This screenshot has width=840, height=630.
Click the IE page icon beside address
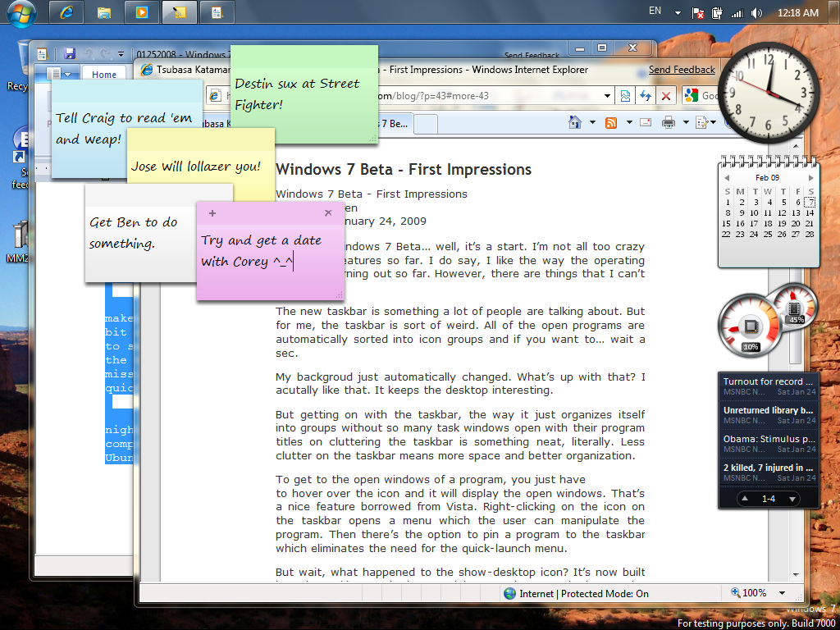(x=216, y=96)
